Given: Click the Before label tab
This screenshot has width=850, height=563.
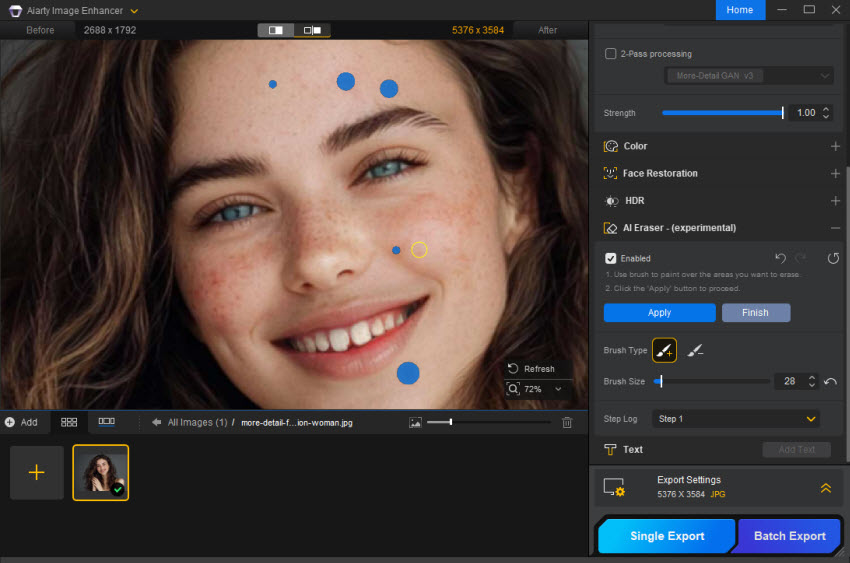Looking at the screenshot, I should [x=40, y=30].
